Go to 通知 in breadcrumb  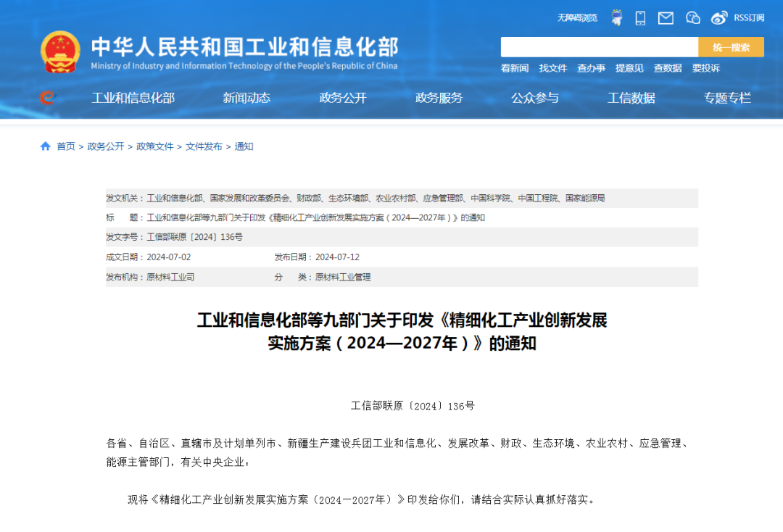click(244, 146)
